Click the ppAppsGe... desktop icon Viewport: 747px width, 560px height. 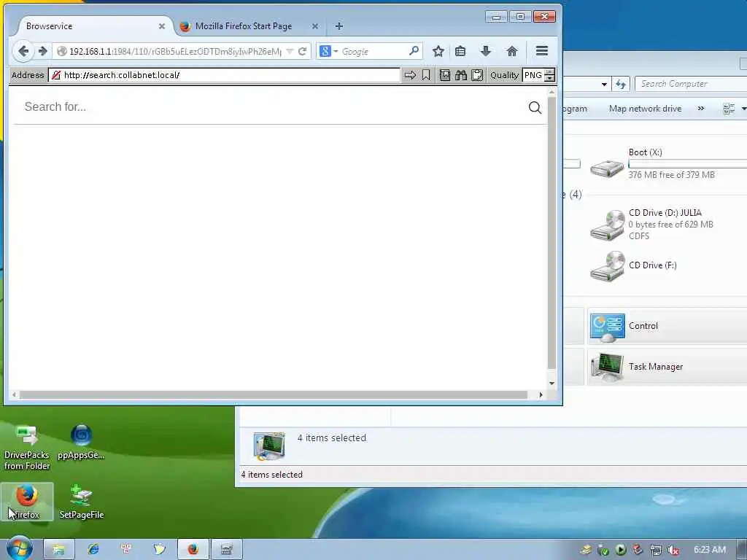(81, 442)
